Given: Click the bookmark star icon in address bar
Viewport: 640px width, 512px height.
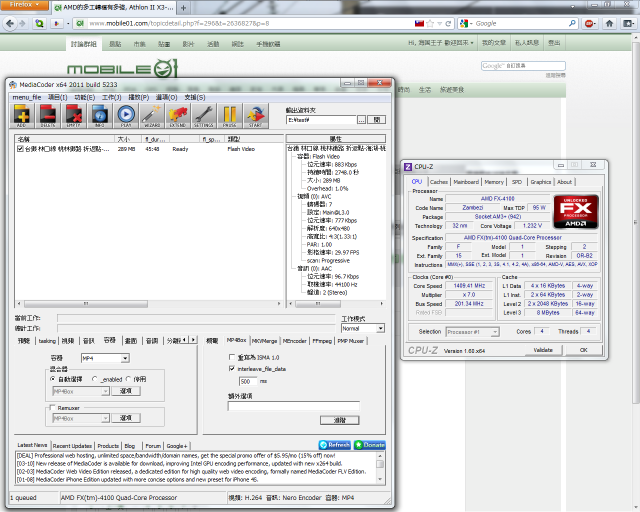Looking at the screenshot, I should 430,24.
